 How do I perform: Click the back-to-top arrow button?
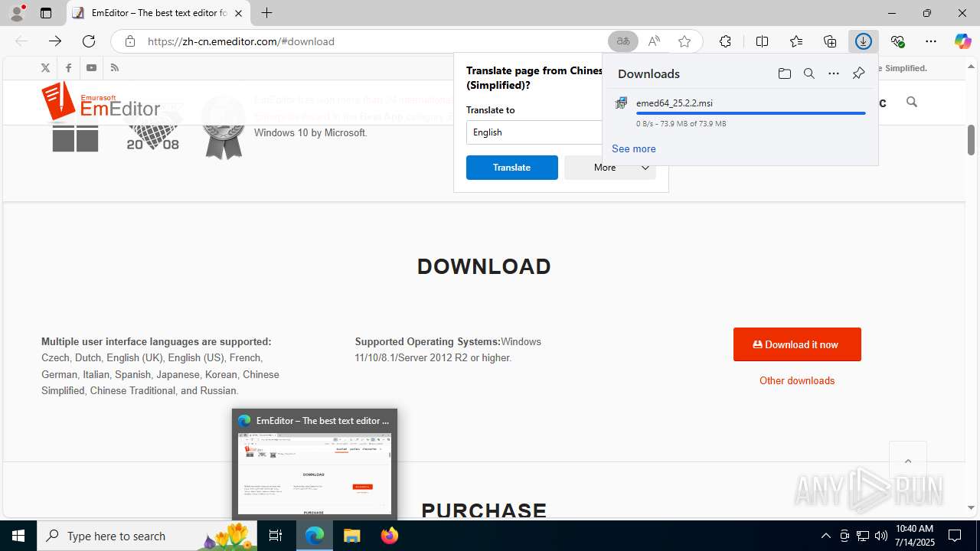tap(908, 461)
